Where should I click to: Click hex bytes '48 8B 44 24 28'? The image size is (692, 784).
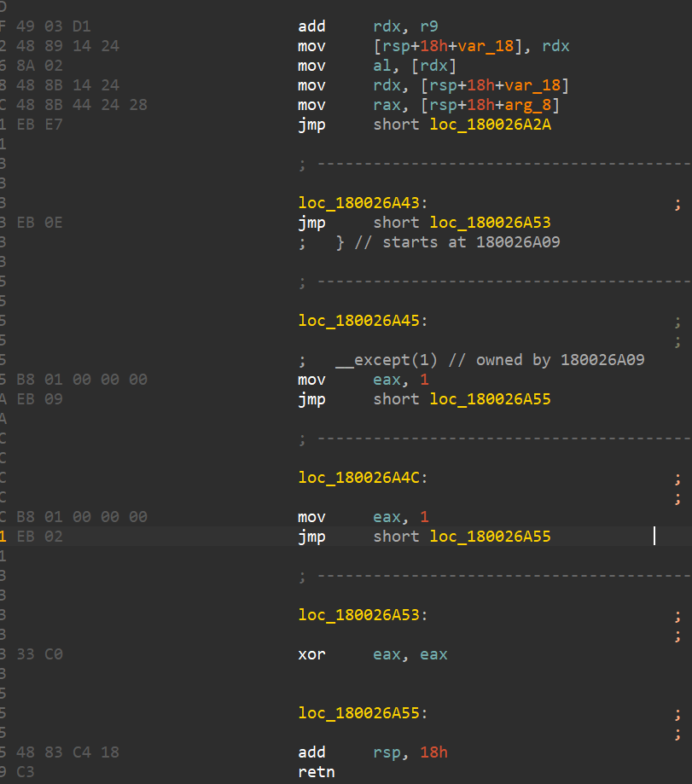coord(82,105)
